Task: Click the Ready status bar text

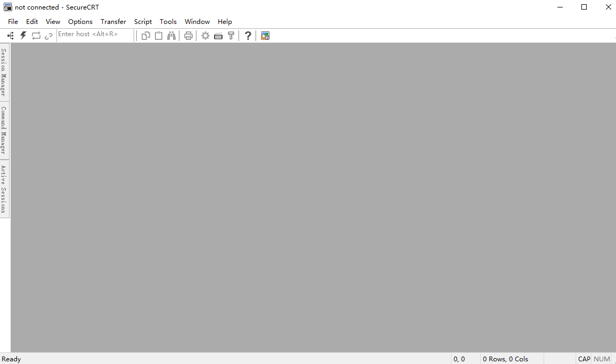Action: pos(11,359)
